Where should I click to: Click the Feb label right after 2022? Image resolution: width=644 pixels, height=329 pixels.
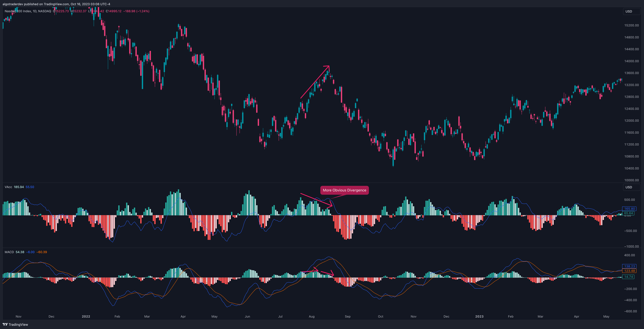pos(117,317)
